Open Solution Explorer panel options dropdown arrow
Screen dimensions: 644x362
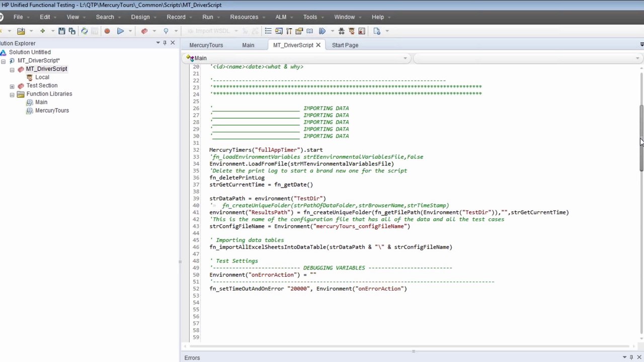pos(157,43)
